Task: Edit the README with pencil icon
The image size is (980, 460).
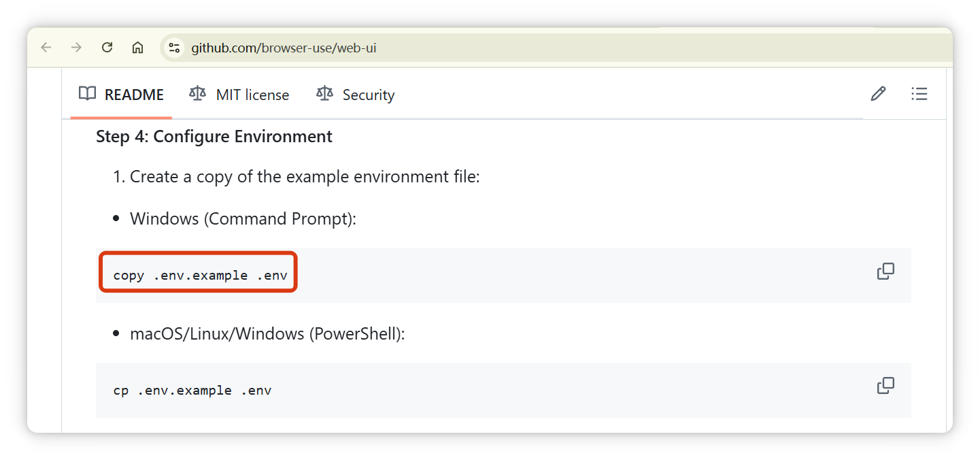Action: click(878, 94)
